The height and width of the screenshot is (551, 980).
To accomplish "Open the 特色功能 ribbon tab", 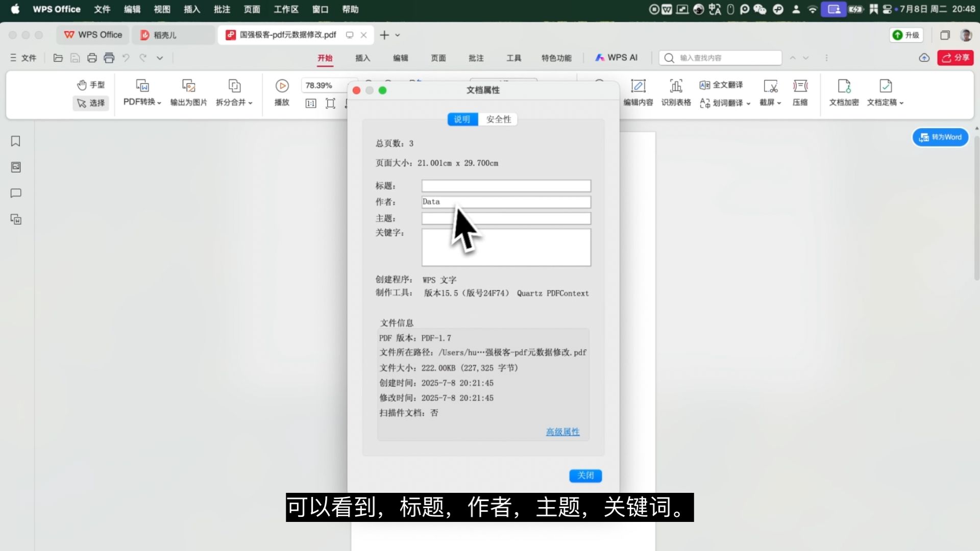I will coord(556,58).
